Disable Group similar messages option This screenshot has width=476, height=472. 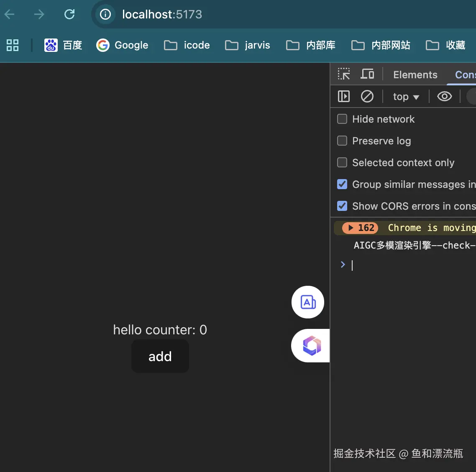click(342, 184)
